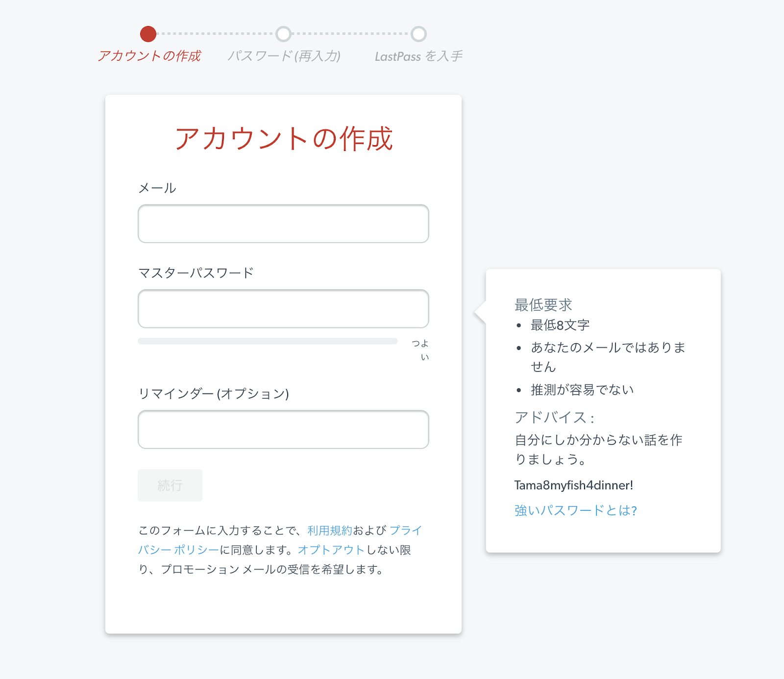Click the あなたのメールではありません requirement
The height and width of the screenshot is (679, 784).
608,357
